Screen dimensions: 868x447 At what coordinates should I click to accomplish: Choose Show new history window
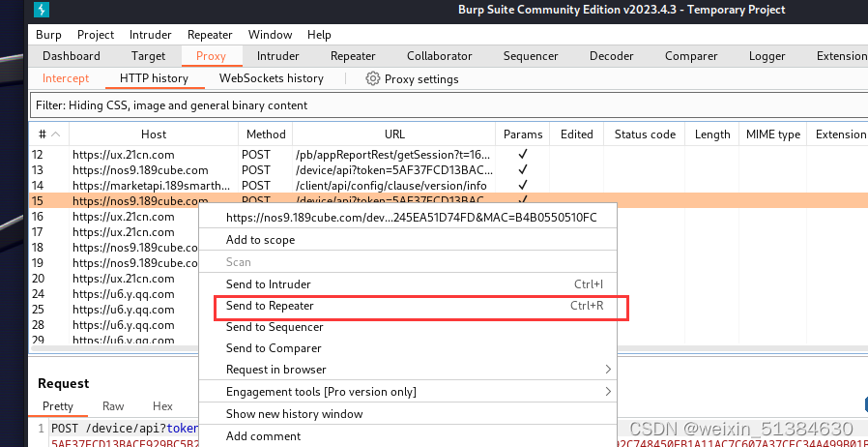pos(408,414)
